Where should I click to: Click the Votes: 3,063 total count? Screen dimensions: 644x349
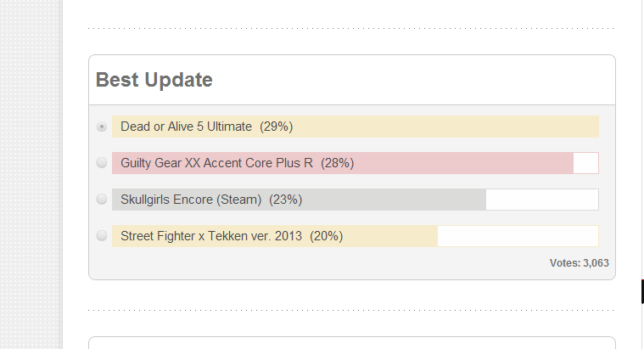pyautogui.click(x=579, y=263)
